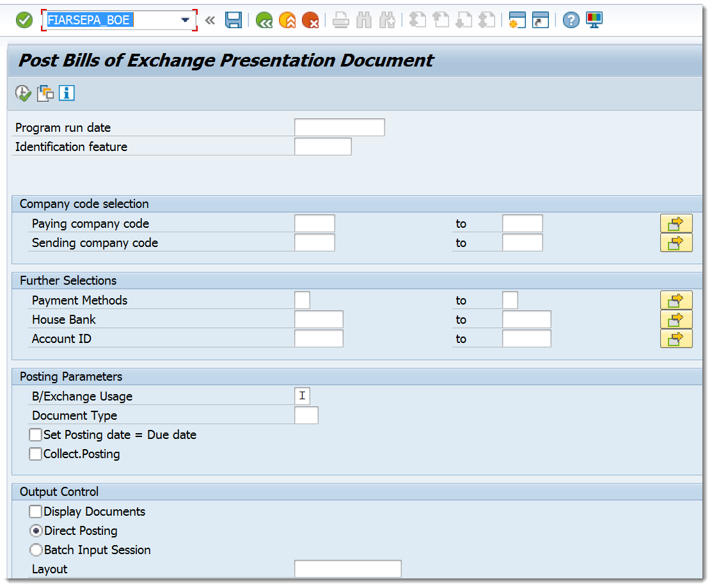Click the Identification feature field
Viewport: 712px width, 588px height.
(x=323, y=147)
